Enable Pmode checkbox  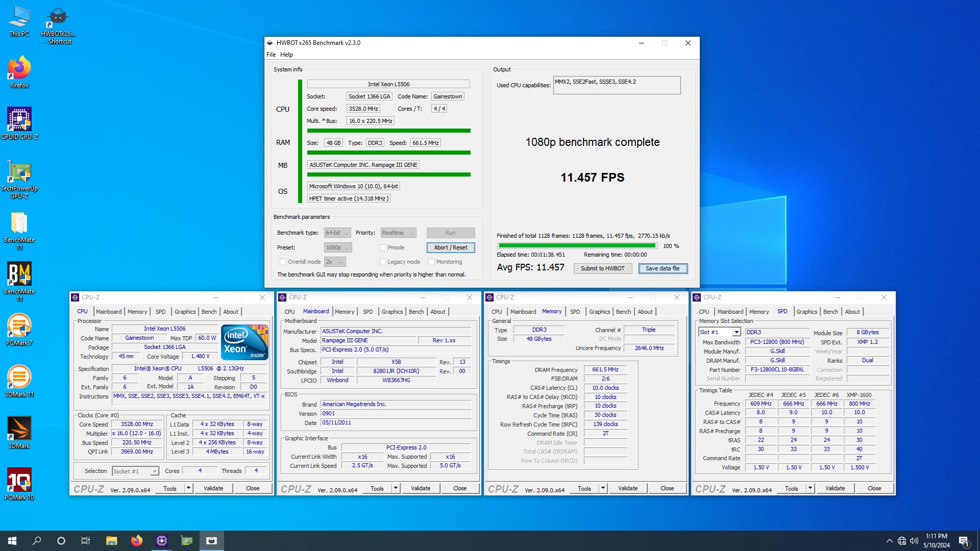pyautogui.click(x=383, y=248)
